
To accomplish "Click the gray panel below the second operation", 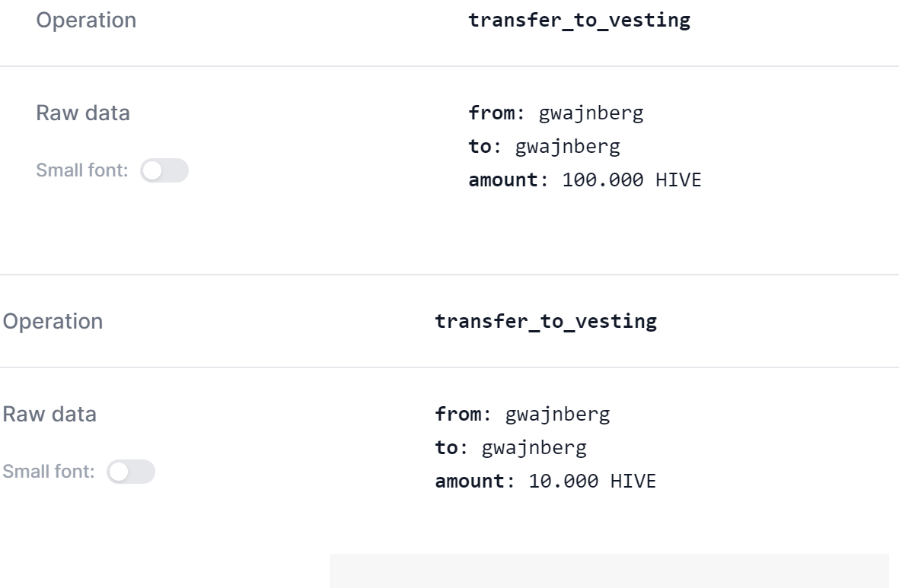I will click(x=609, y=571).
